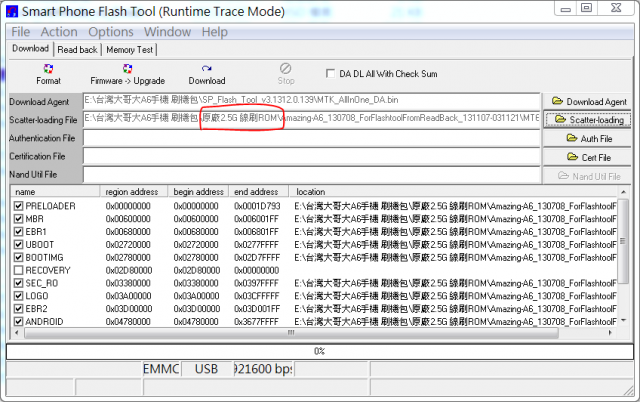
Task: Click the Download Agent path field
Action: 311,101
